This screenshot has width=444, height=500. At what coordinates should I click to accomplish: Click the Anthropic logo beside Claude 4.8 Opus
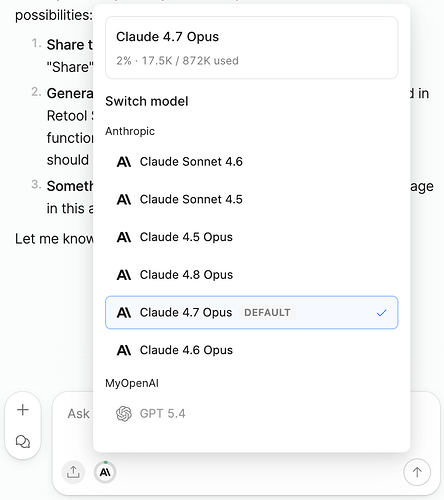tap(124, 275)
